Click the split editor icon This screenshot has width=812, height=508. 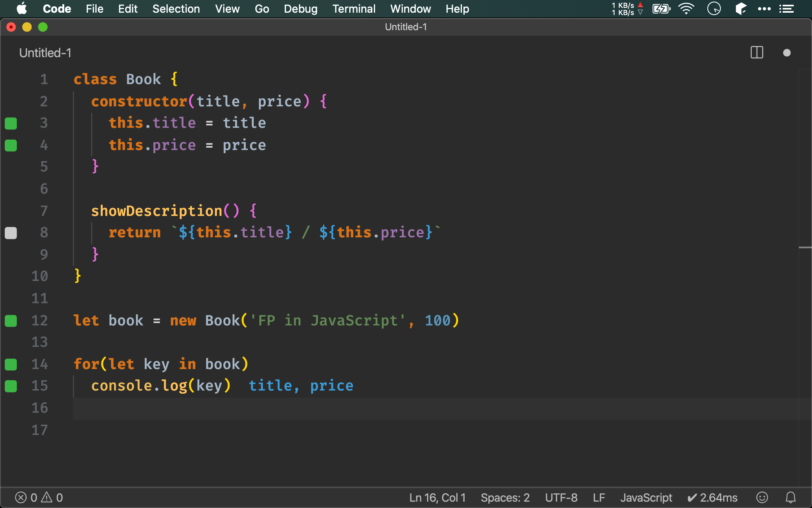756,53
